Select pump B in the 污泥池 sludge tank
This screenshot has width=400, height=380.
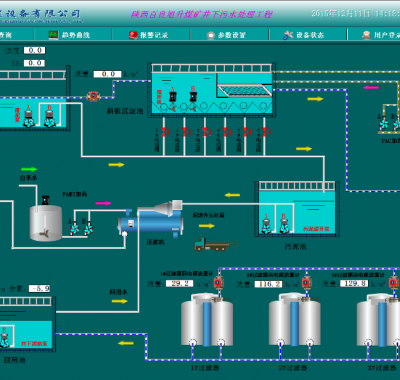click(x=284, y=224)
